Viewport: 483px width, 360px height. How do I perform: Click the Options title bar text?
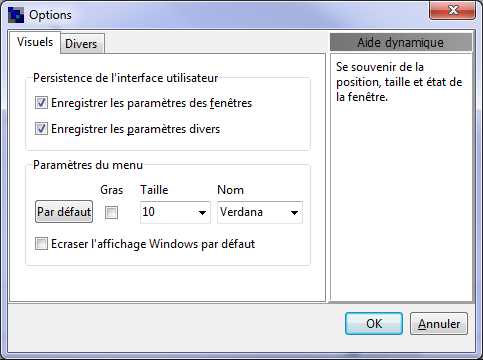coord(50,15)
